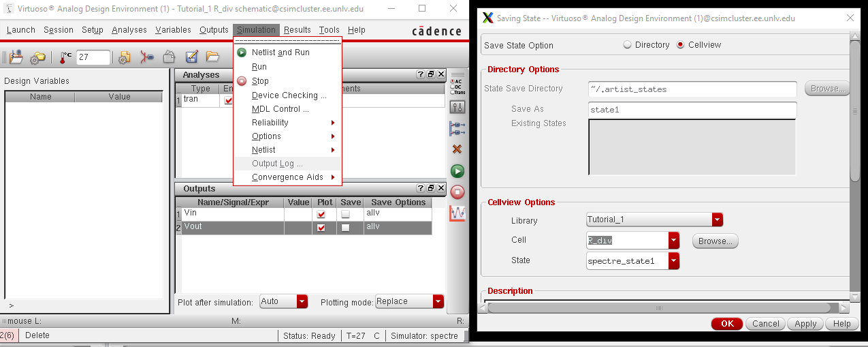The height and width of the screenshot is (347, 868).
Task: Click the temperature field showing 27
Action: (93, 57)
